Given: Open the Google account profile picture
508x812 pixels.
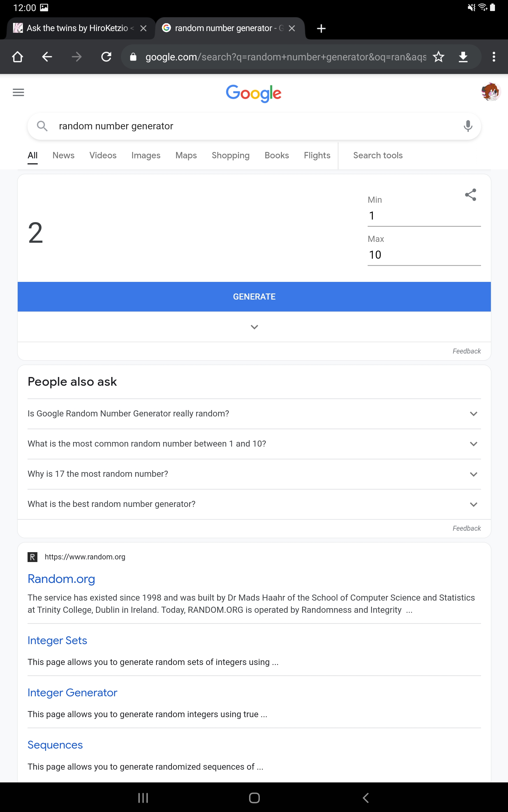Looking at the screenshot, I should coord(490,92).
